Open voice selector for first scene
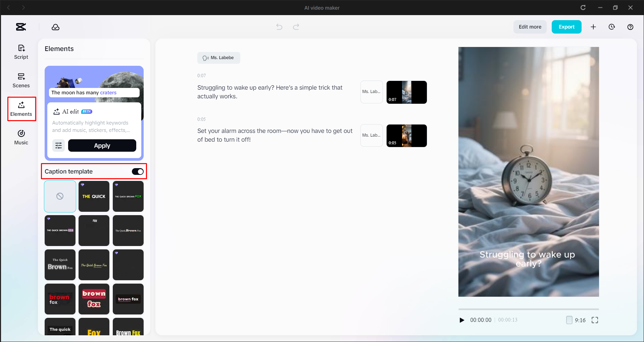The width and height of the screenshot is (644, 342). [x=371, y=92]
